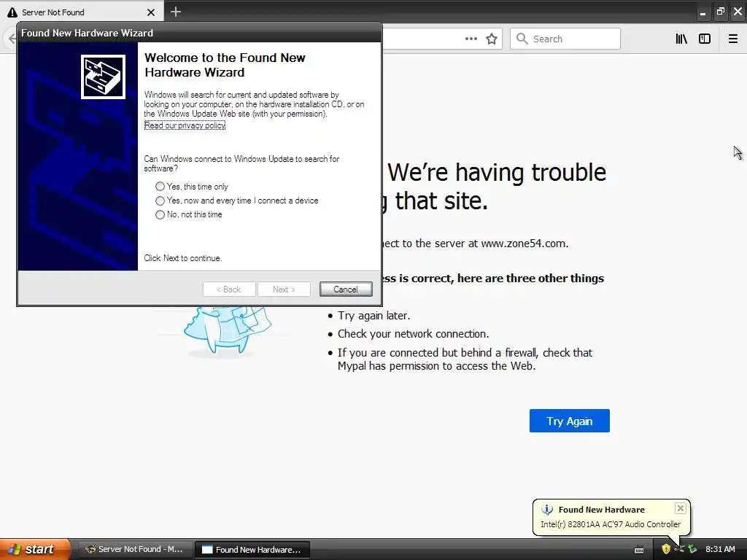Click the browser back arrow button
This screenshot has height=560, width=747.
click(x=12, y=39)
